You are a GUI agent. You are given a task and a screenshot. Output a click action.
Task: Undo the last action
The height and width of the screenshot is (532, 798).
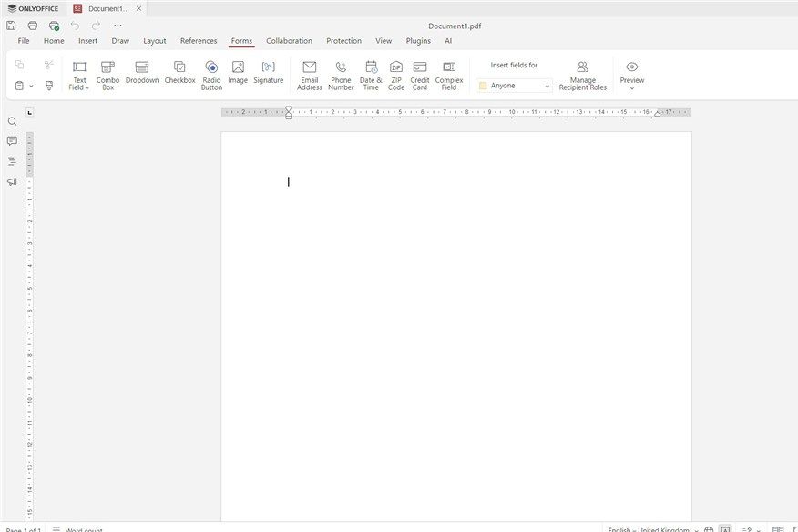pos(75,26)
